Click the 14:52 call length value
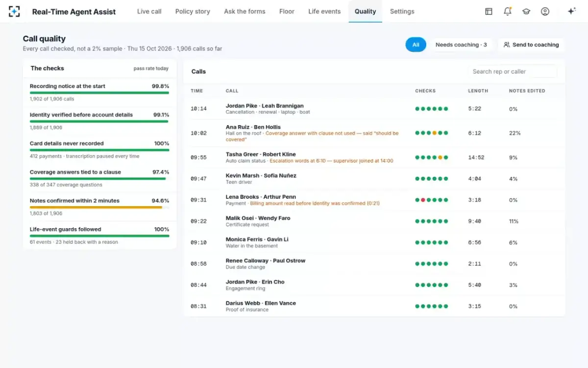Viewport: 588px width, 368px height. tap(476, 158)
